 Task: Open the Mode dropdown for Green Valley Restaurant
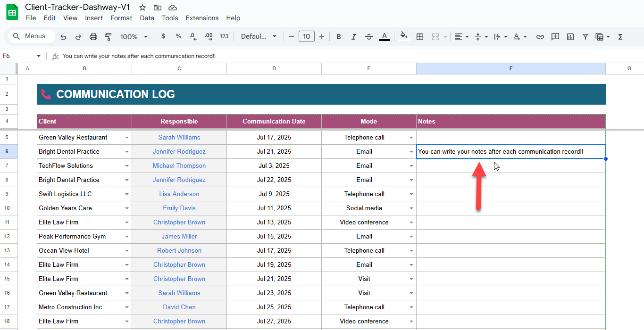tap(411, 137)
